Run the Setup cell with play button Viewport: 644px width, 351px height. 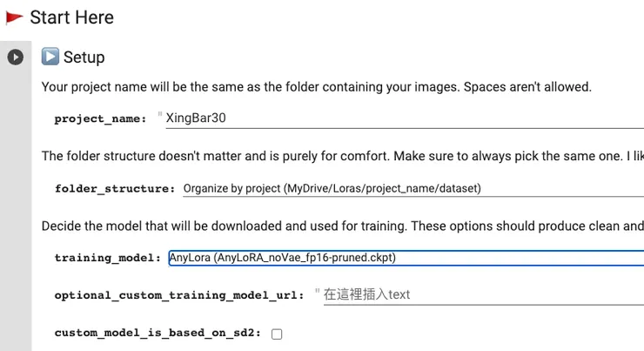(16, 57)
